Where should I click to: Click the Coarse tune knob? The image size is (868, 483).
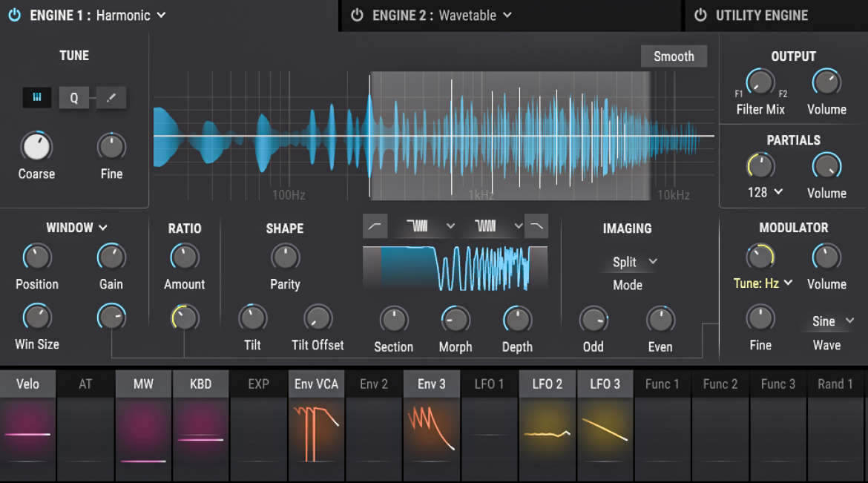(x=36, y=147)
